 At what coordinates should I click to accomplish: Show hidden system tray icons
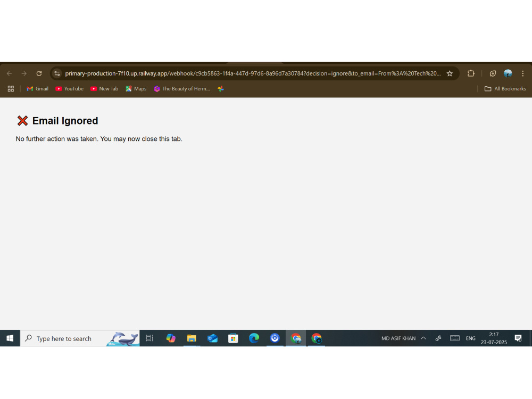[423, 338]
